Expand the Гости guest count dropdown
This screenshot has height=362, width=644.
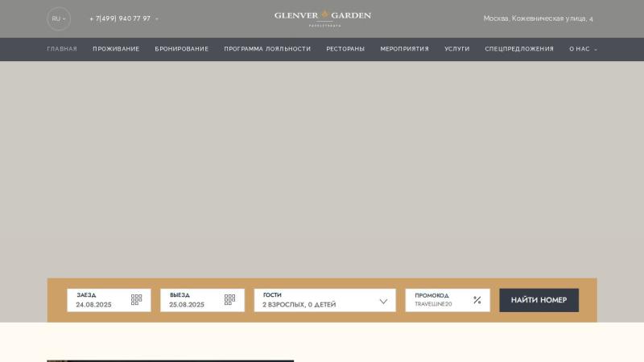[383, 301]
